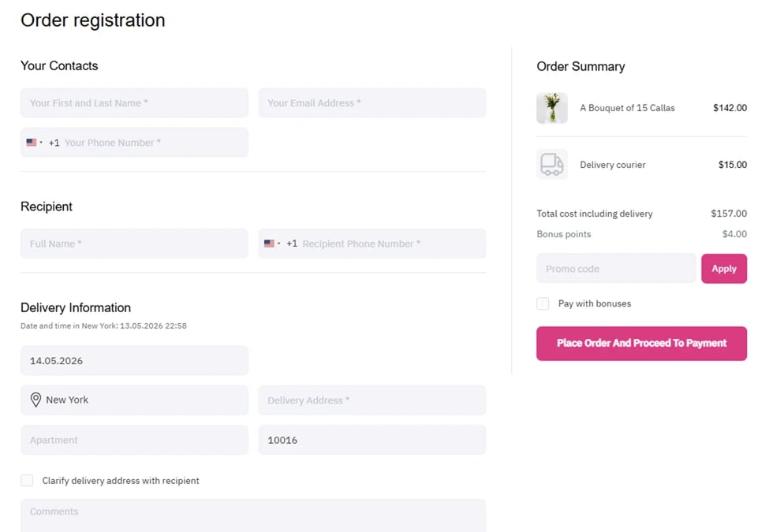The image size is (769, 532).
Task: Click the delivery courier truck icon
Action: [x=552, y=165]
